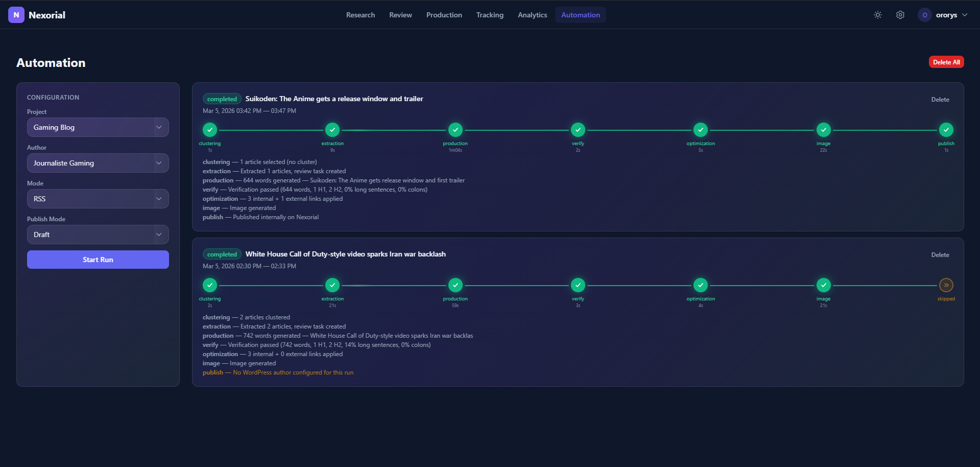
Task: Click the verify step icon in the Call of Duty run
Action: click(578, 285)
